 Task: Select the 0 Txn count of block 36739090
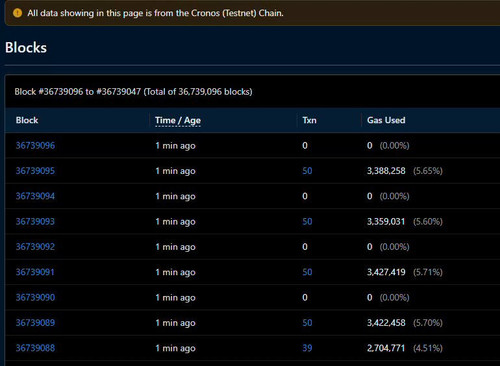coord(305,298)
